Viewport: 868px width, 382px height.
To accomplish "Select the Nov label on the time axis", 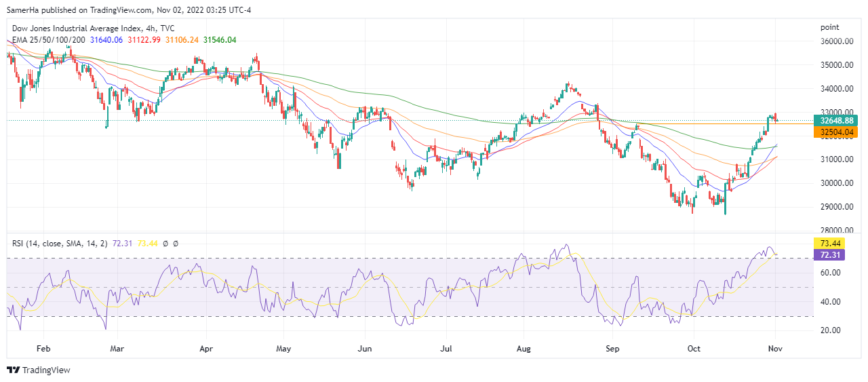I will click(x=775, y=349).
